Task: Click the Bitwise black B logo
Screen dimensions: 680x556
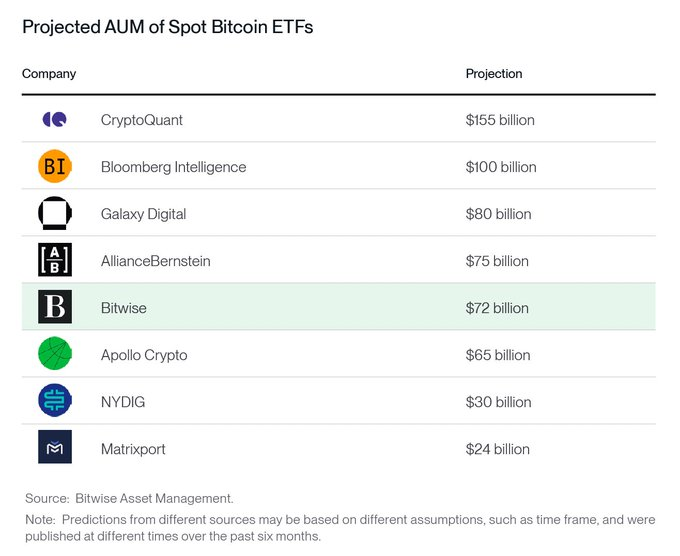Action: tap(55, 307)
